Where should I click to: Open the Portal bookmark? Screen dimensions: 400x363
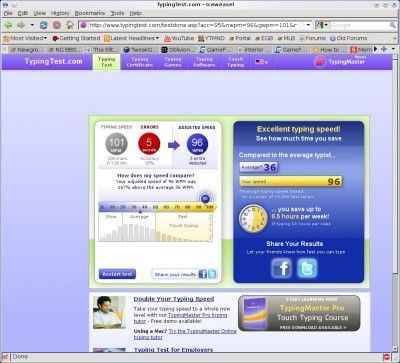(x=239, y=38)
